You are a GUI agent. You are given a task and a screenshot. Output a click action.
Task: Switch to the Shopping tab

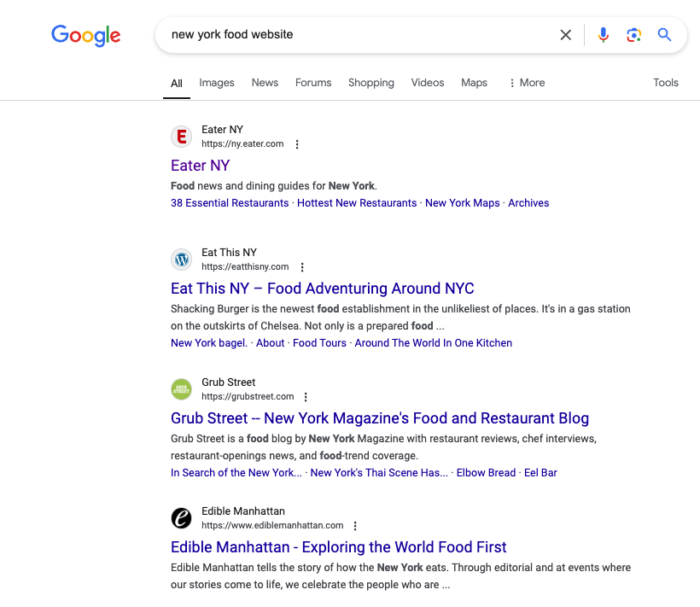coord(371,83)
